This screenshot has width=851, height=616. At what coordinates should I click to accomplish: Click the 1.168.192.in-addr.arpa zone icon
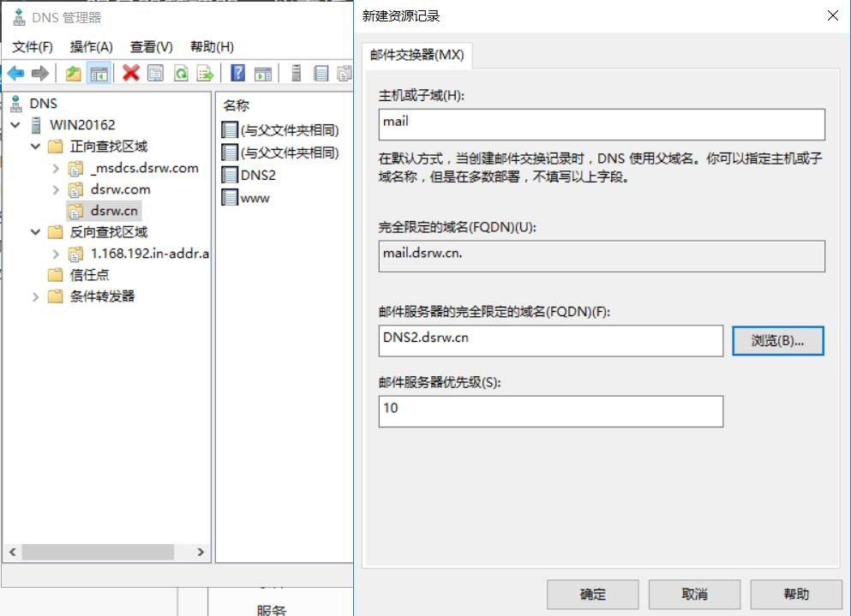76,254
